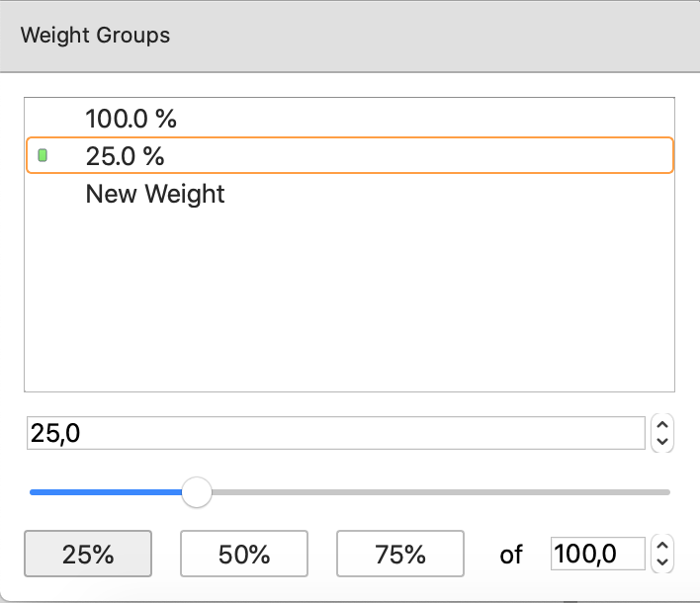Set weight using the 50% button
Viewport: 700px width, 603px height.
243,555
